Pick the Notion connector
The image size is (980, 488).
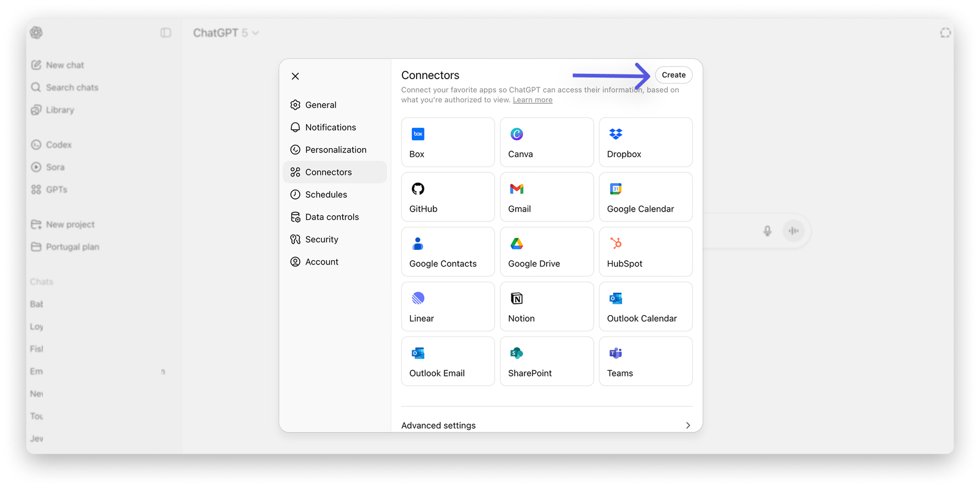coord(547,306)
